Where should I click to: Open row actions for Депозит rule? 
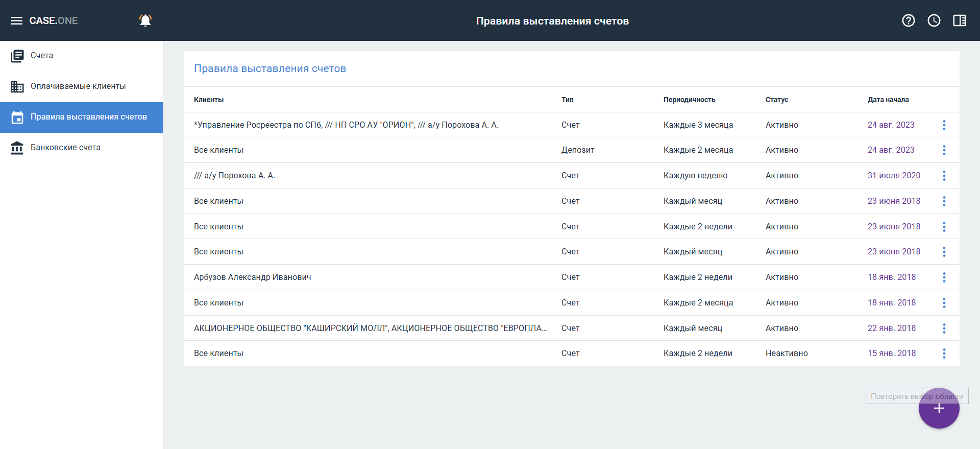click(944, 150)
